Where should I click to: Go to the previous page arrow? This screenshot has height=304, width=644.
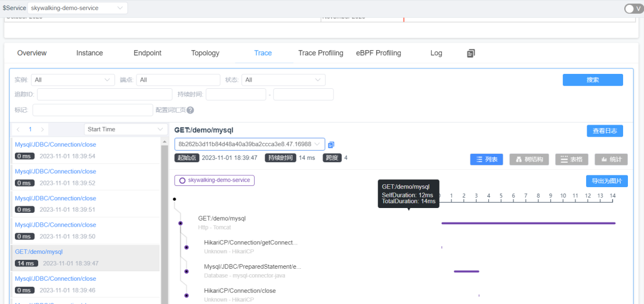click(18, 129)
